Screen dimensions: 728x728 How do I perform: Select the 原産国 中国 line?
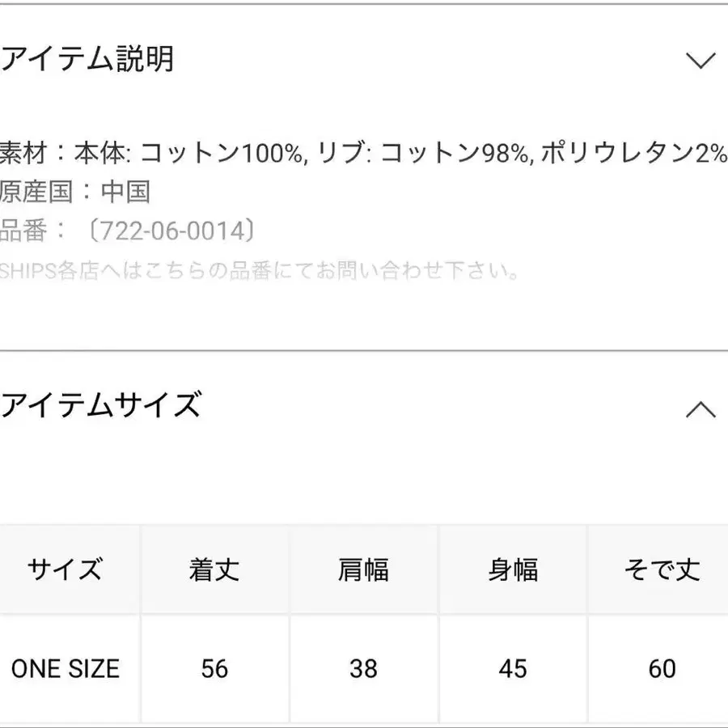coord(74,192)
